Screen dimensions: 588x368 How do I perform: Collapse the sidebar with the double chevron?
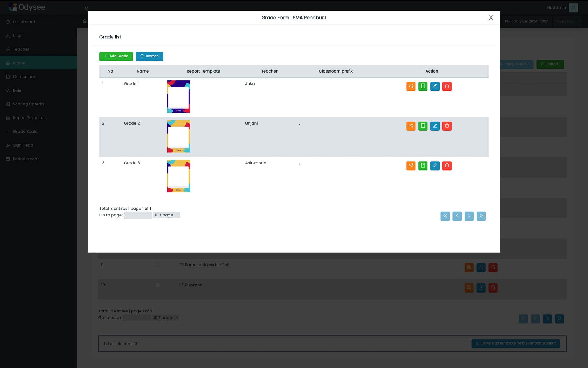(86, 8)
